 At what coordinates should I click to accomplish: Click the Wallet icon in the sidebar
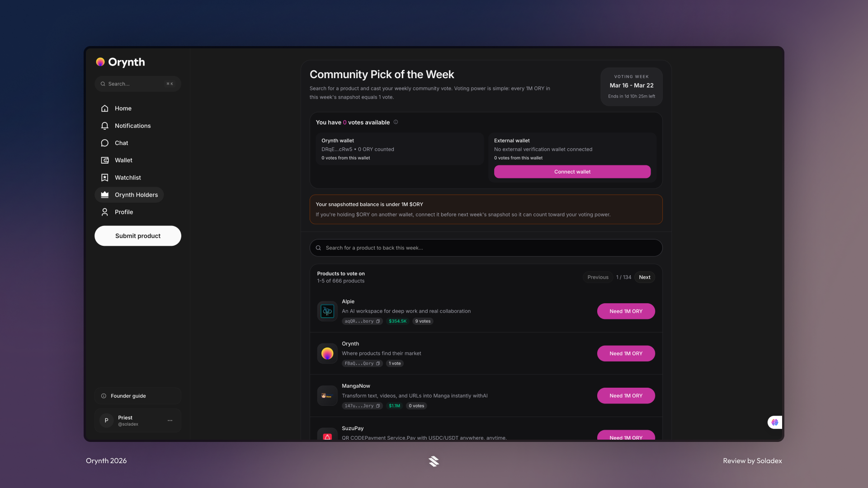pos(105,160)
